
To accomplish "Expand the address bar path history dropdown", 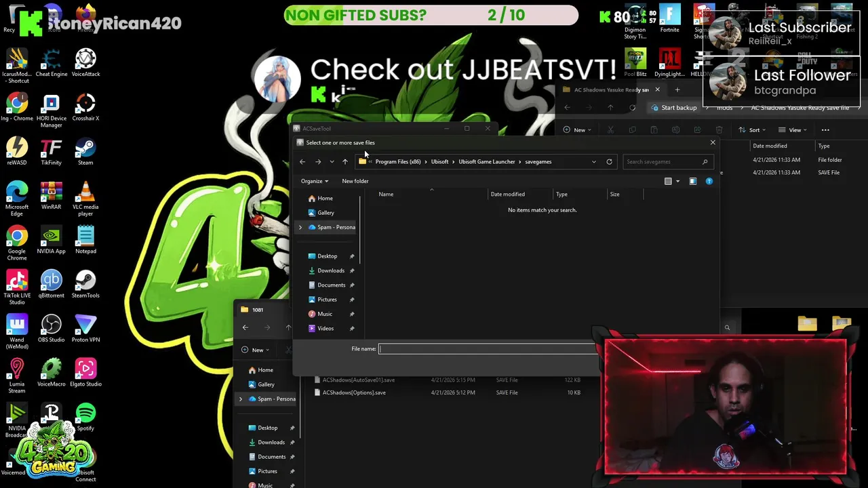I will click(x=594, y=161).
